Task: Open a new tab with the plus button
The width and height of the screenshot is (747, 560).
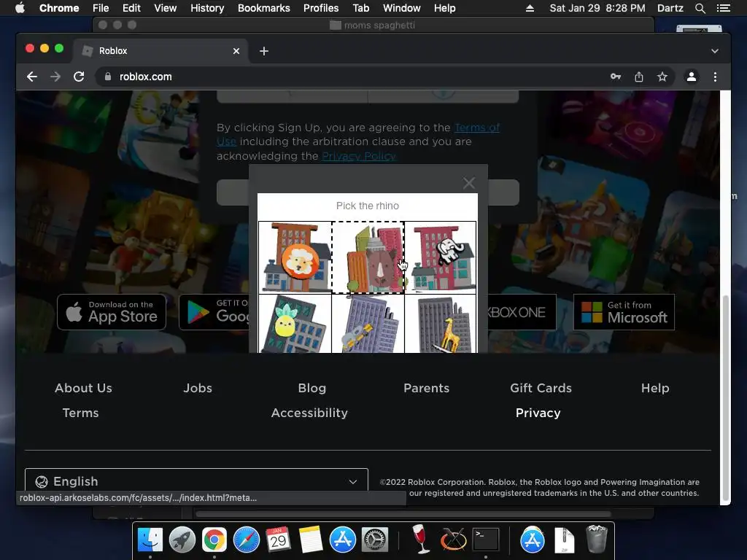Action: click(x=264, y=51)
